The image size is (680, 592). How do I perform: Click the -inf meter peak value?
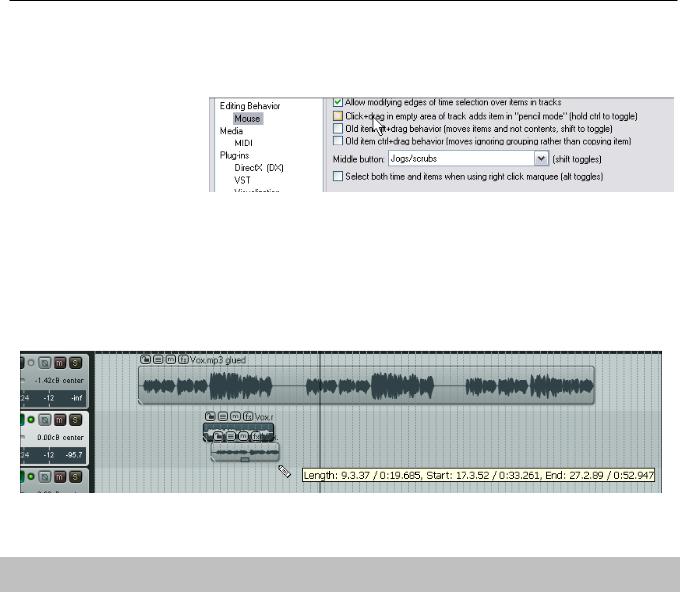click(76, 398)
